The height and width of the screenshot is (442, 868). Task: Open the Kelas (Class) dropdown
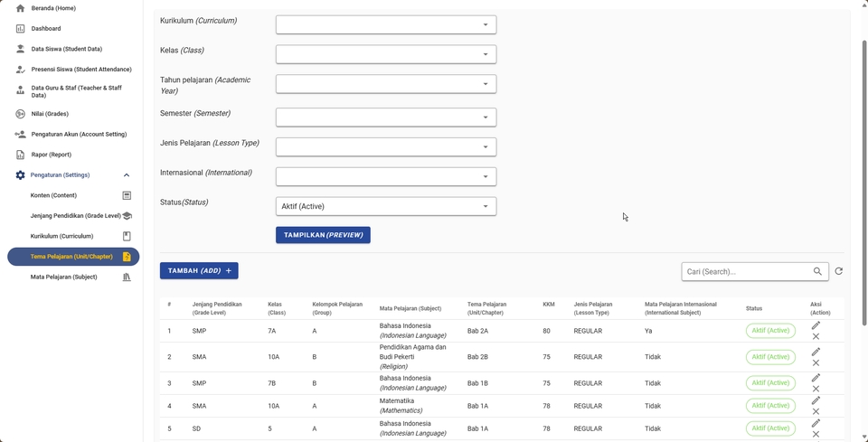tap(386, 54)
